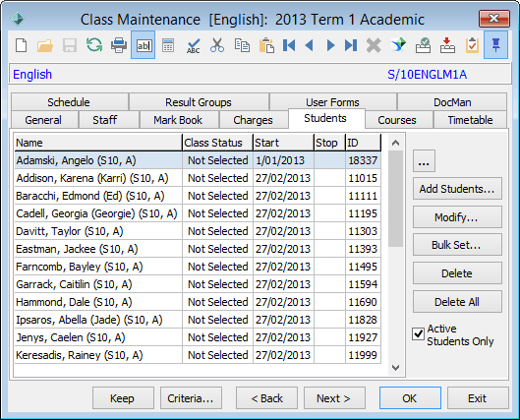Click the Bulk Set... button
The width and height of the screenshot is (520, 420).
click(x=457, y=245)
